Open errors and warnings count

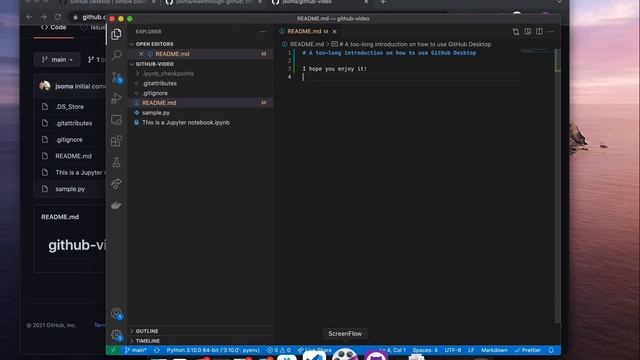279,350
